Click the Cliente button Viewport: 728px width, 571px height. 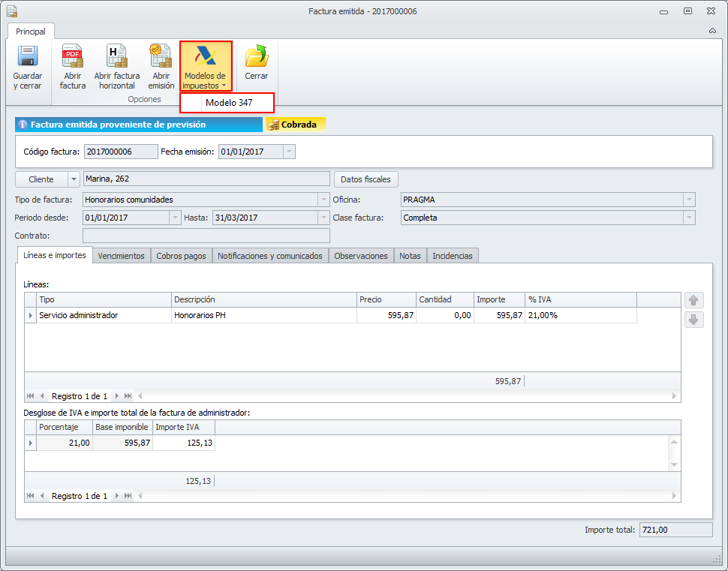[x=41, y=179]
